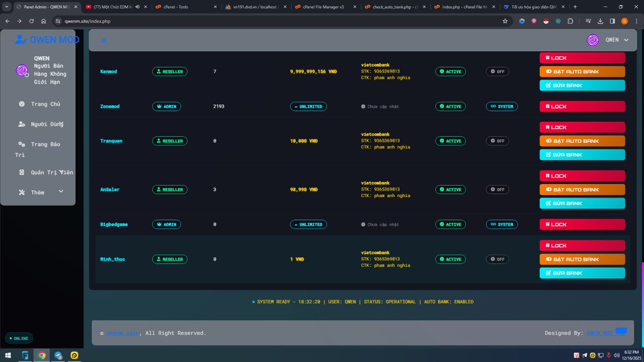644x362 pixels.
Task: Open Chrome from the Windows taskbar
Action: click(x=42, y=355)
